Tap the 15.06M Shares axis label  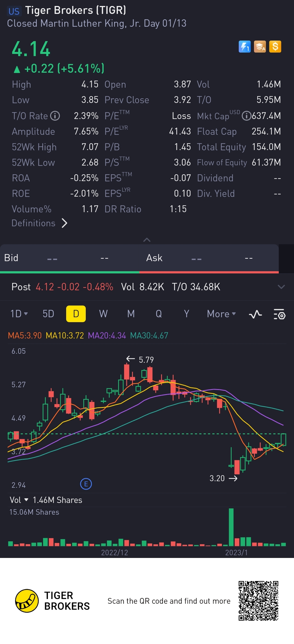coord(34,512)
